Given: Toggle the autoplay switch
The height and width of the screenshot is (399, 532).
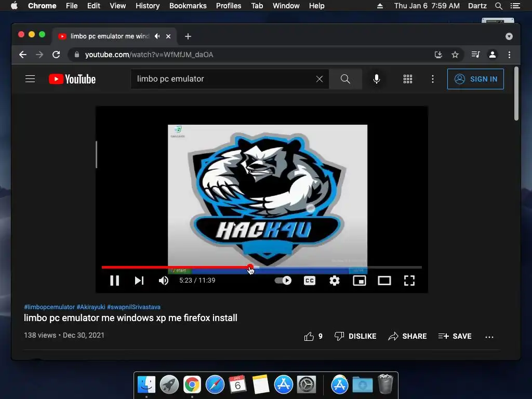Looking at the screenshot, I should point(283,281).
